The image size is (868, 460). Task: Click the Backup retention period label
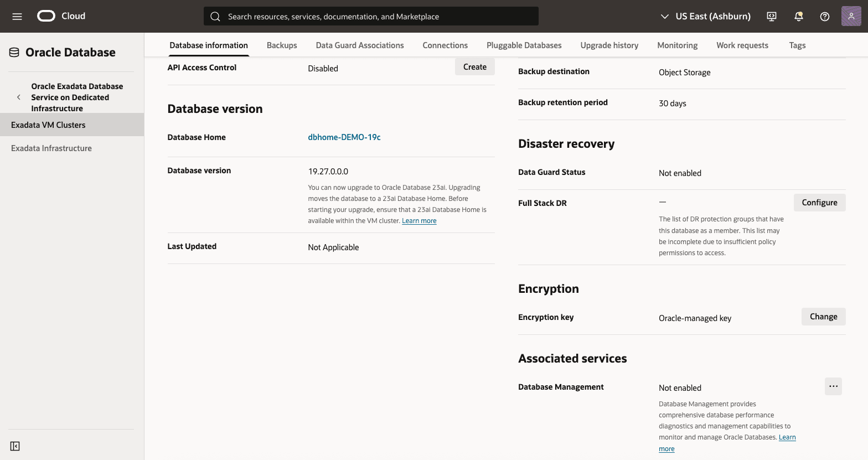[563, 102]
